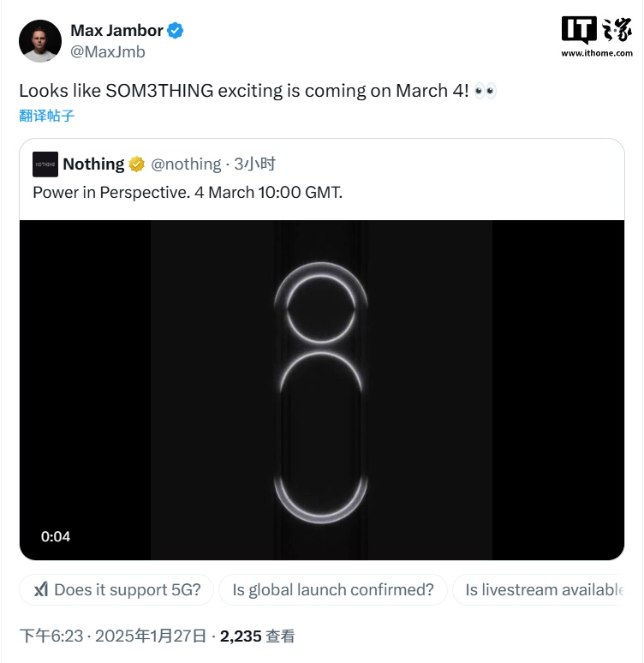Click the 3小时 timestamp on quoted post

254,164
